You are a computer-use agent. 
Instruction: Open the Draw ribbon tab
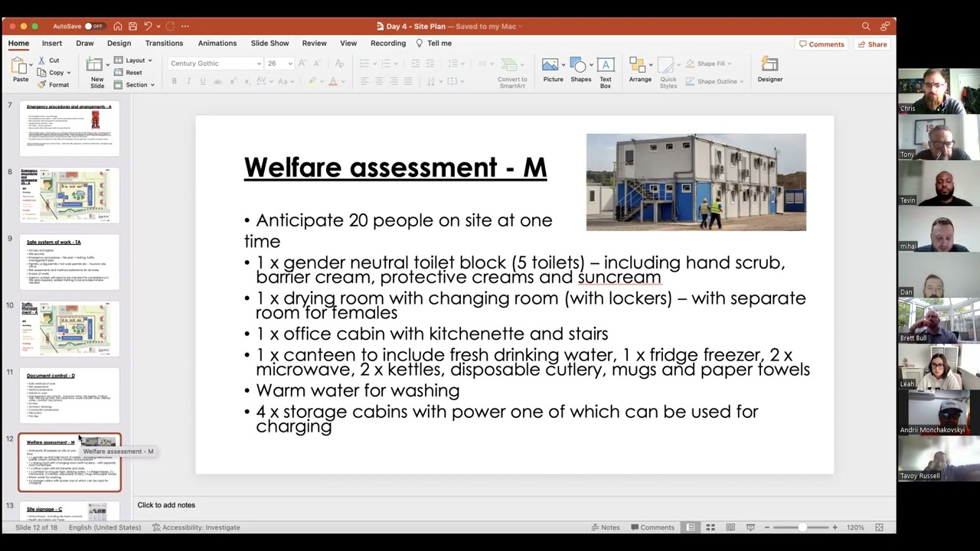(85, 44)
